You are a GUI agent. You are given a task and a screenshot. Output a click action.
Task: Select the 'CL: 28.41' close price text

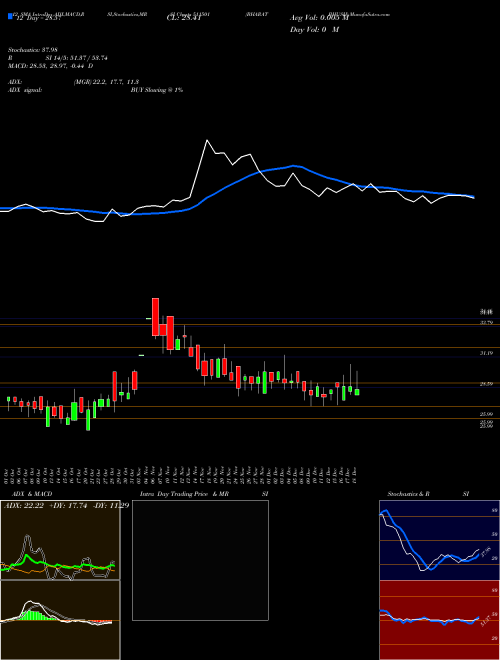(184, 18)
